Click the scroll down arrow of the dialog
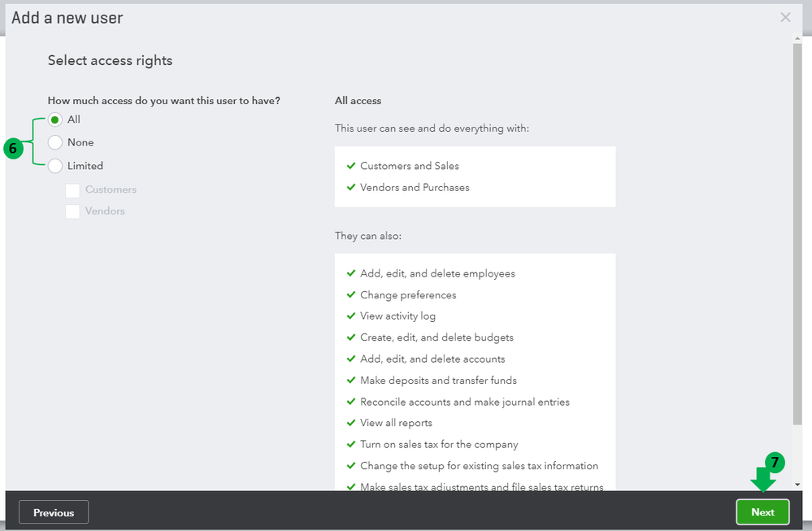Viewport: 812px width, 531px height. point(797,484)
